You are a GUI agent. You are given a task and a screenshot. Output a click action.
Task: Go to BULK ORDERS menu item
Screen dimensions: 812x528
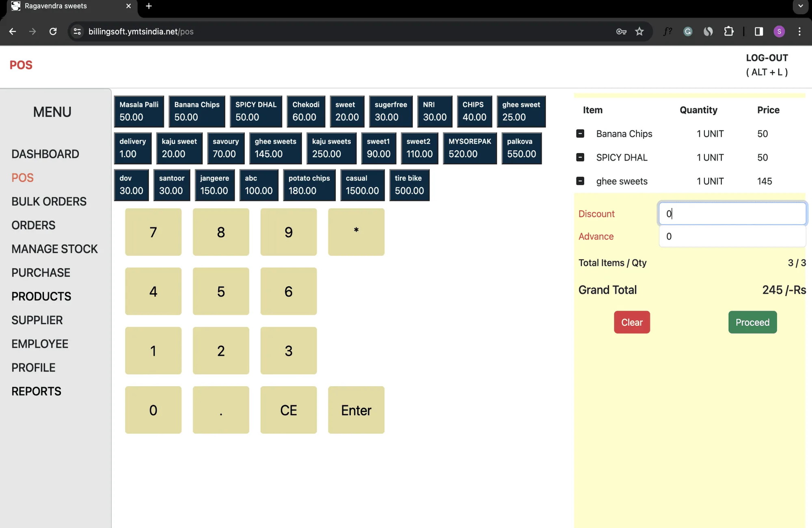click(x=49, y=201)
